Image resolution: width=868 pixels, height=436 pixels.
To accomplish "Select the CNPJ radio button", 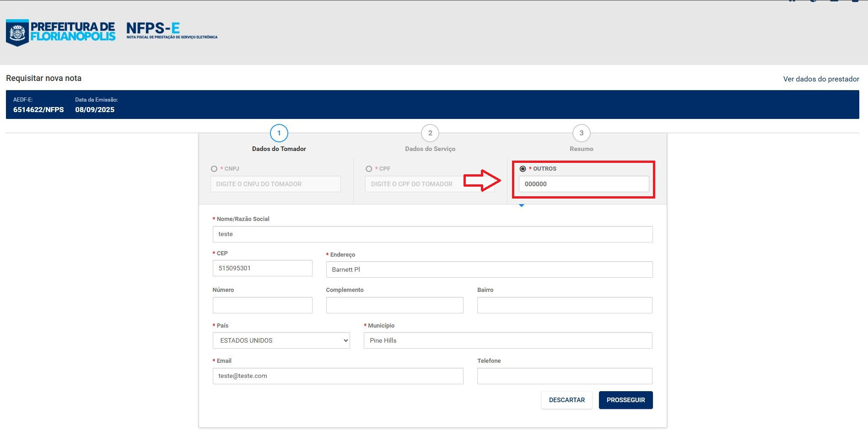I will pyautogui.click(x=214, y=169).
